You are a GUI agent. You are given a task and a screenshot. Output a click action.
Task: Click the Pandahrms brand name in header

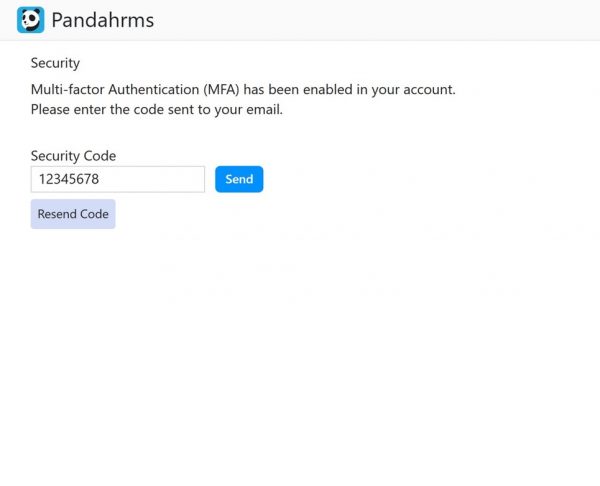[102, 20]
